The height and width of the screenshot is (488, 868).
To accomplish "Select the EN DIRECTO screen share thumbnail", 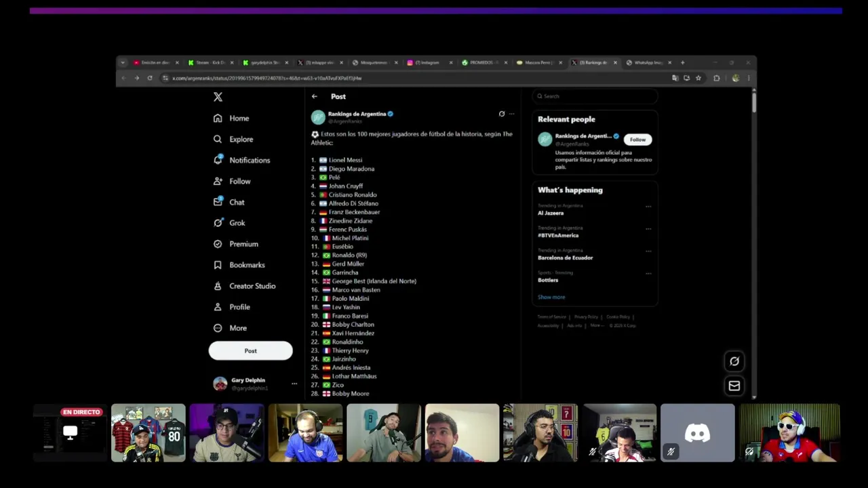I will (70, 433).
